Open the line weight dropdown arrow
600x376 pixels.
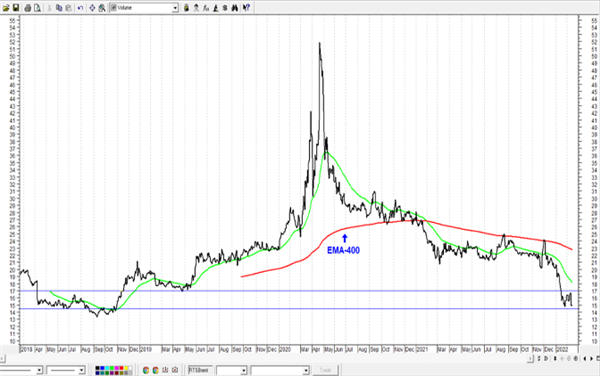[x=82, y=370]
